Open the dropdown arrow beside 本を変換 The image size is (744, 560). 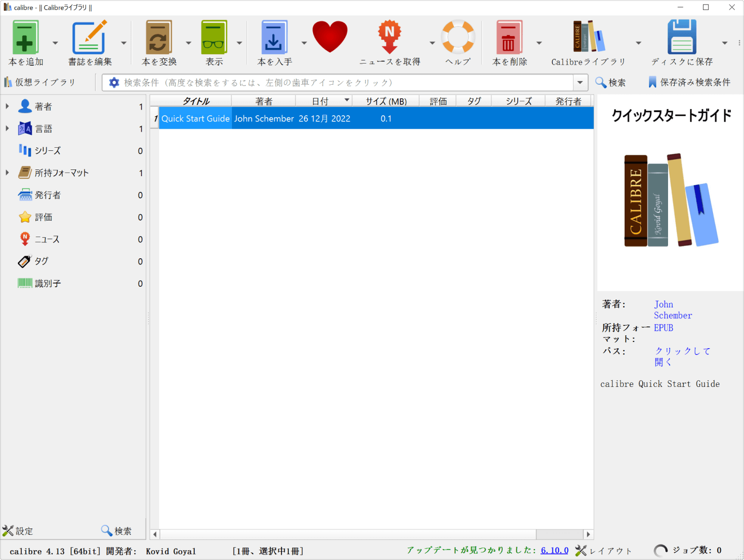coord(189,43)
